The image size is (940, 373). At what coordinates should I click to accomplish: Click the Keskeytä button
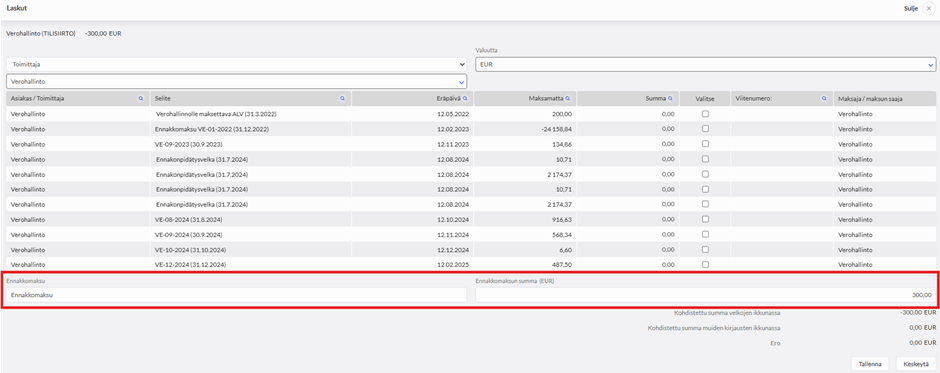pos(915,363)
